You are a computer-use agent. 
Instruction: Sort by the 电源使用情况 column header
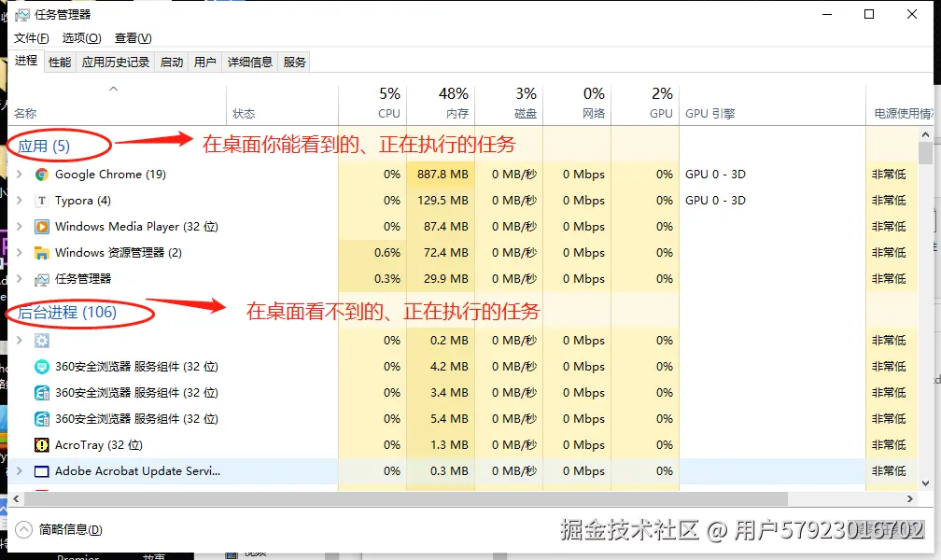coord(899,105)
